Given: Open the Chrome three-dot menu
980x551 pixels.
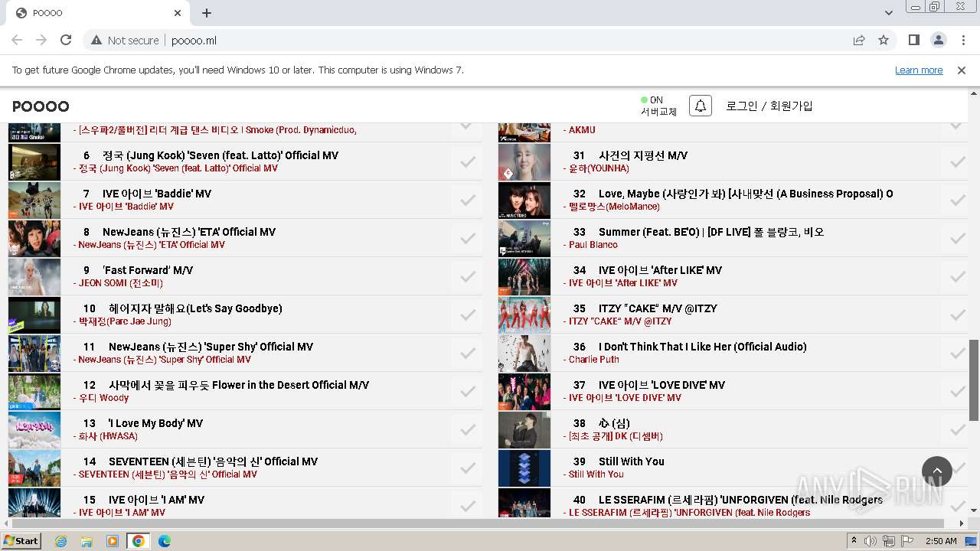Looking at the screenshot, I should pyautogui.click(x=962, y=40).
